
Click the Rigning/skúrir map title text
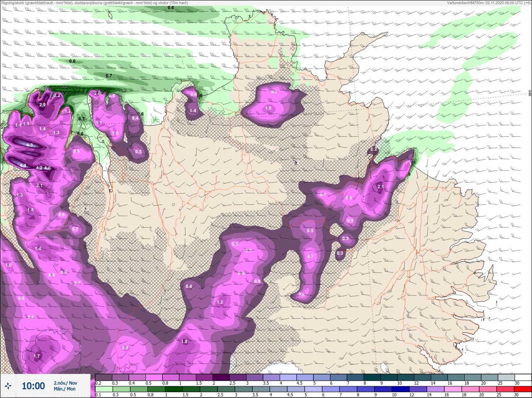coord(94,2)
